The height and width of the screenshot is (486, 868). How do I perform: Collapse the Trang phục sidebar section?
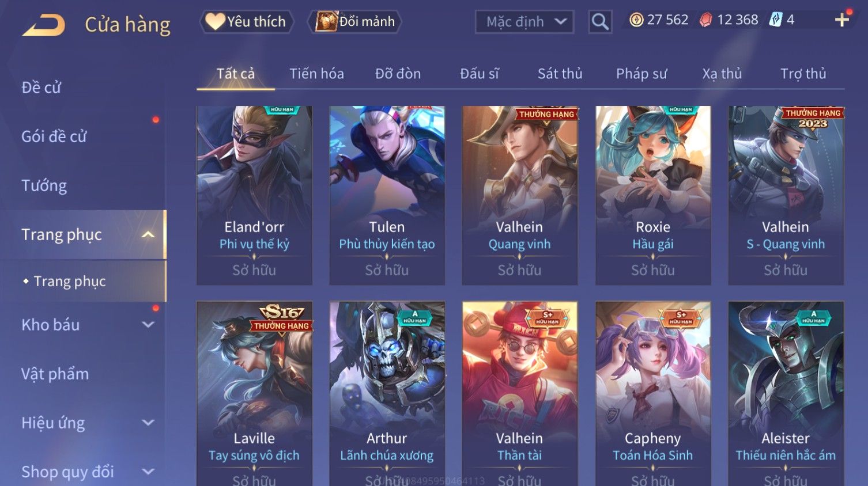(148, 234)
